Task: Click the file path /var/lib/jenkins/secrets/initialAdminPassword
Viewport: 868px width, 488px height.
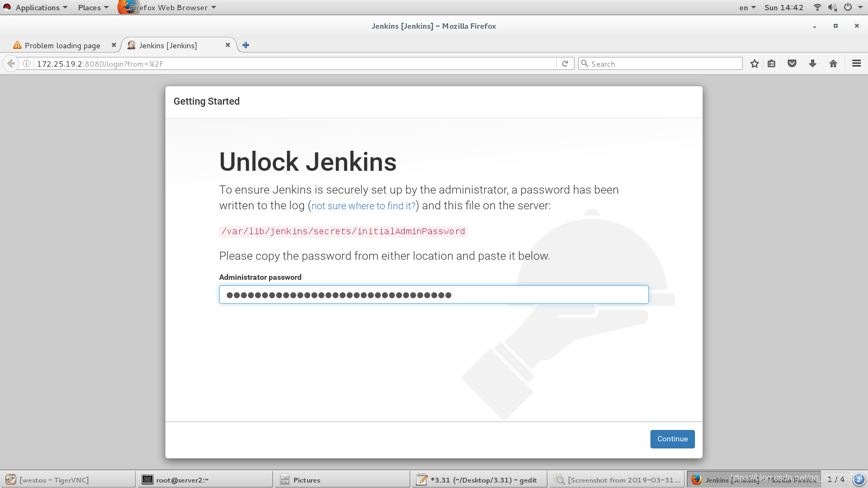Action: 343,232
